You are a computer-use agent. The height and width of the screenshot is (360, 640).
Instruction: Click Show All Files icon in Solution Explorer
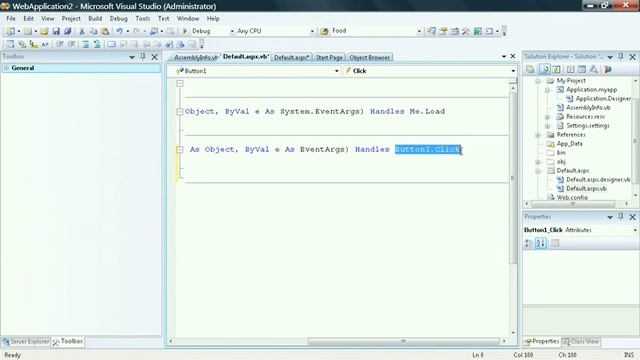coord(544,69)
